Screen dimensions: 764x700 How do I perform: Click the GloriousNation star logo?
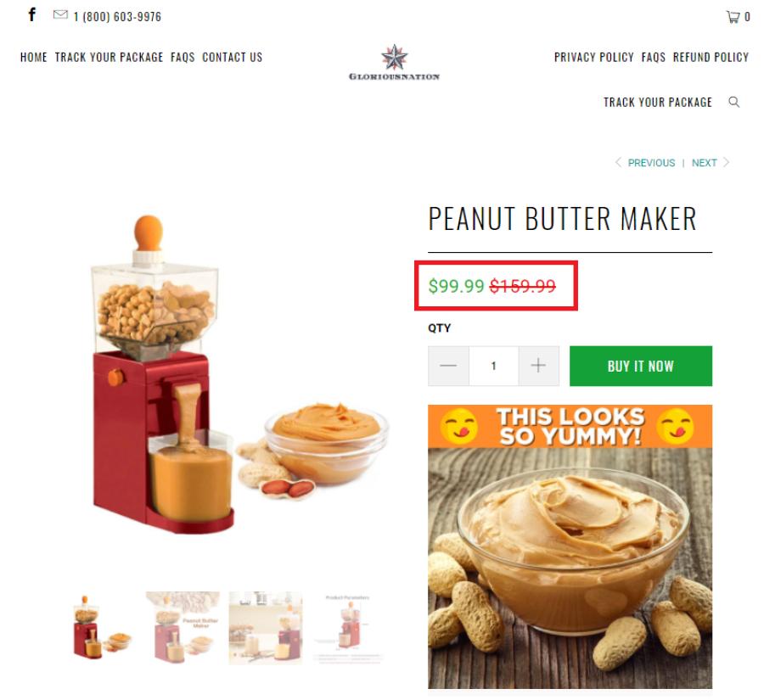[x=394, y=62]
